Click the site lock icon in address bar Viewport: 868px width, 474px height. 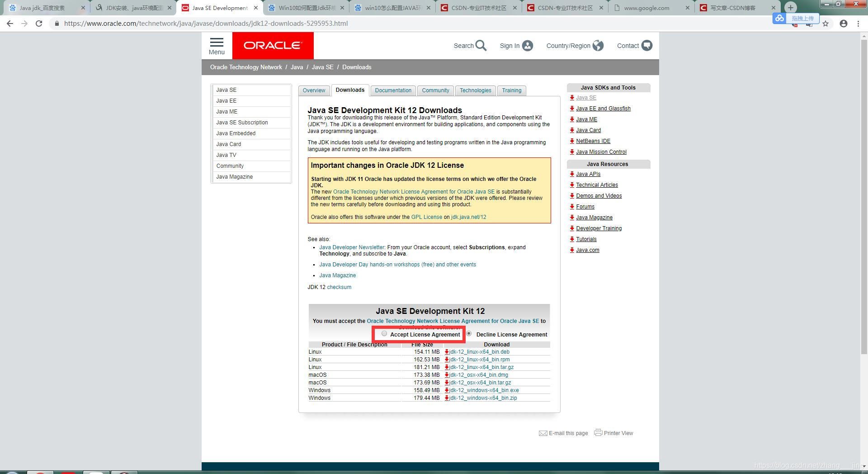(x=57, y=24)
